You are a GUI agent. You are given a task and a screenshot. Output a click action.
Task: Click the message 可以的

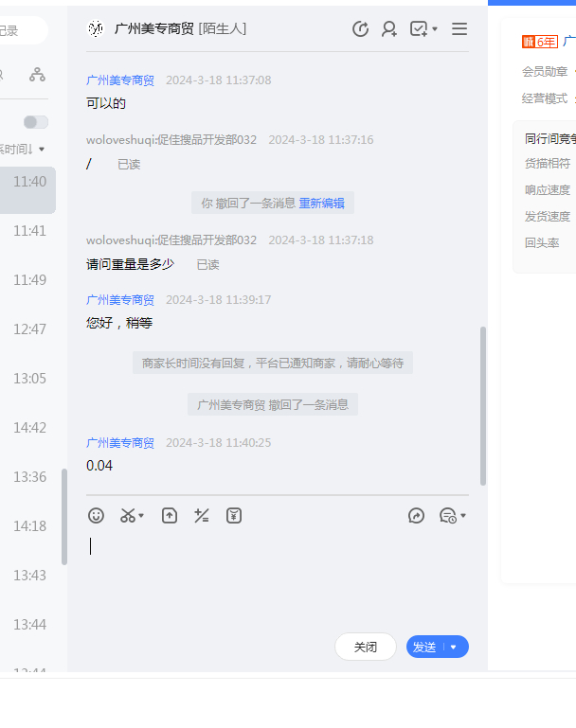click(x=106, y=103)
